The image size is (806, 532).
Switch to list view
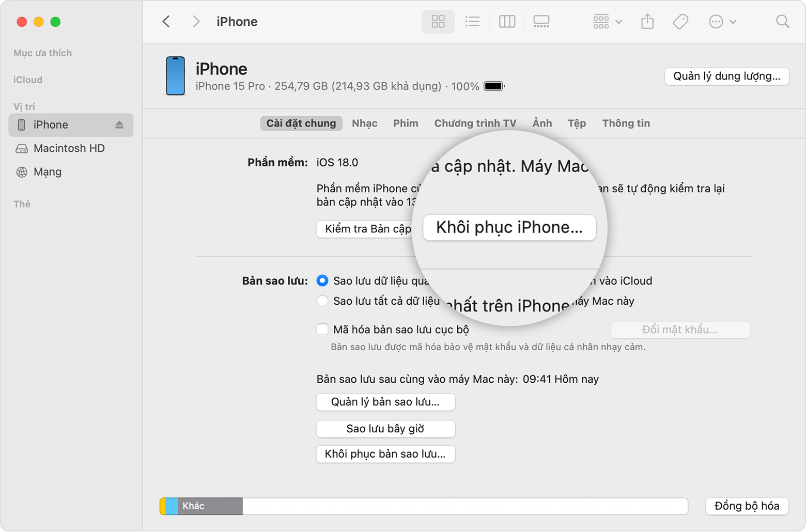[472, 22]
